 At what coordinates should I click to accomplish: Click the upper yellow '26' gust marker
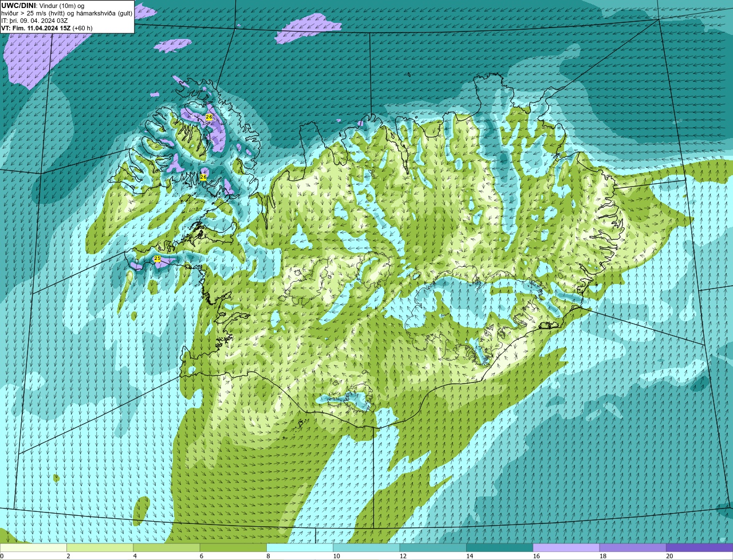pyautogui.click(x=209, y=117)
